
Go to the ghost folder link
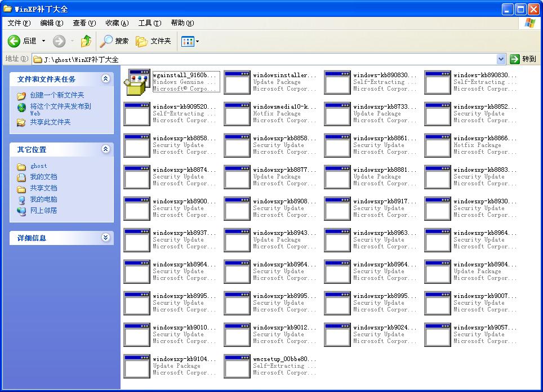coord(38,166)
